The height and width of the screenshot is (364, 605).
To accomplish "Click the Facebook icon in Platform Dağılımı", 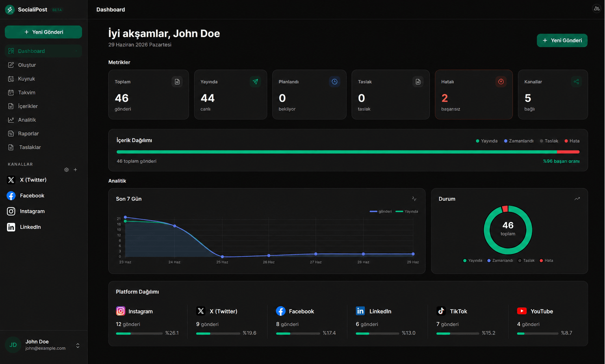I will (x=280, y=311).
